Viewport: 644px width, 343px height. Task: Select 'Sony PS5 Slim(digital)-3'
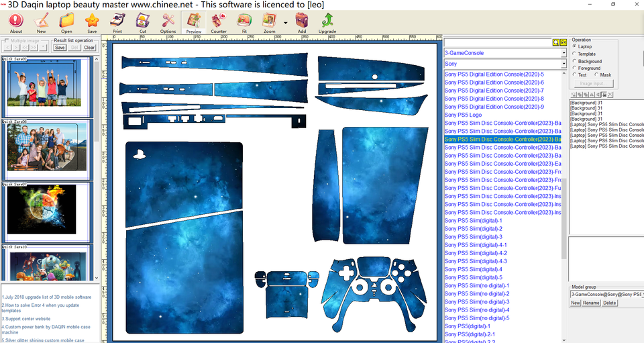[x=473, y=237]
